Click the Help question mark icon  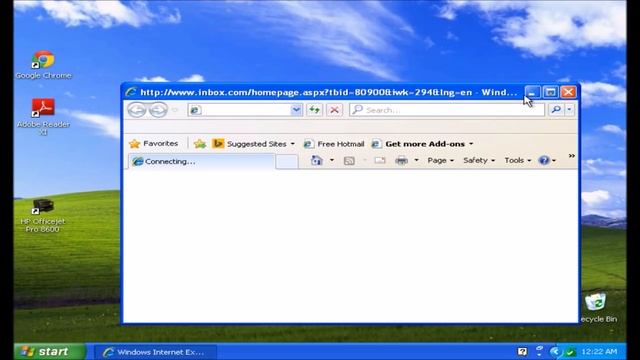pyautogui.click(x=544, y=160)
